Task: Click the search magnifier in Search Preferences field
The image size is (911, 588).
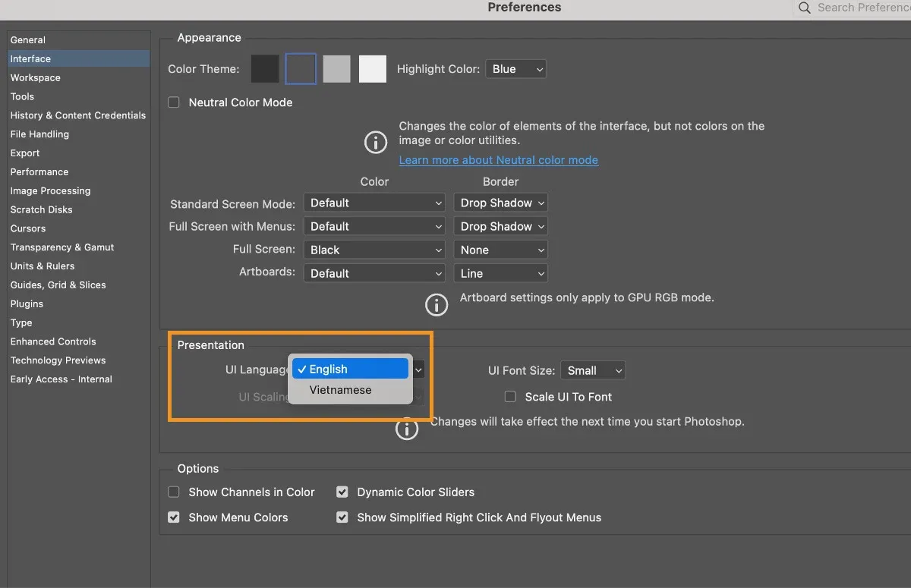Action: (x=804, y=8)
